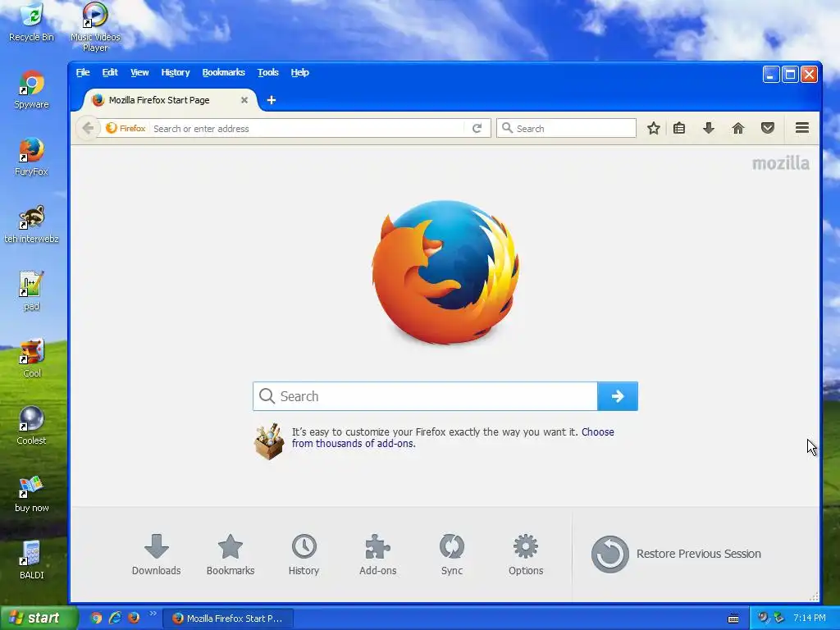Open the View menu
The height and width of the screenshot is (630, 840).
[139, 72]
